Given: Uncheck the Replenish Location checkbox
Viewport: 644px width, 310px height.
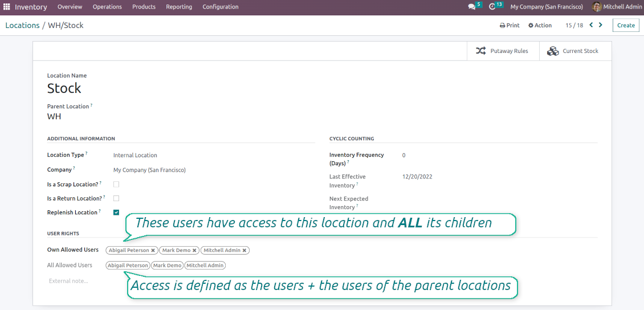Looking at the screenshot, I should tap(116, 213).
